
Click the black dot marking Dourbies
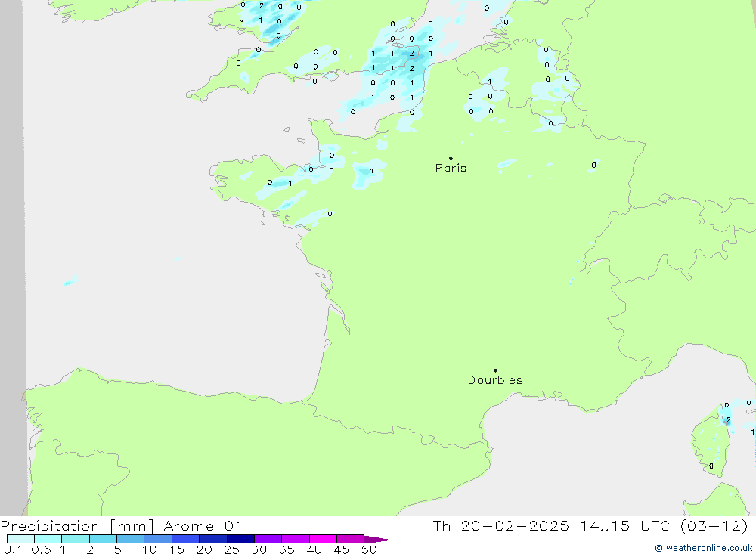pos(495,370)
